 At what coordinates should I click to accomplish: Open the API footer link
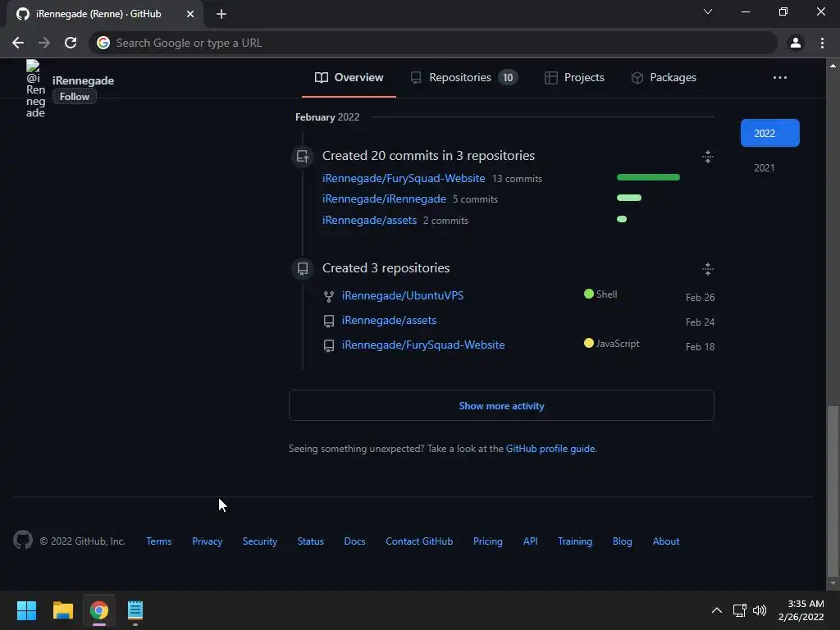(x=531, y=541)
